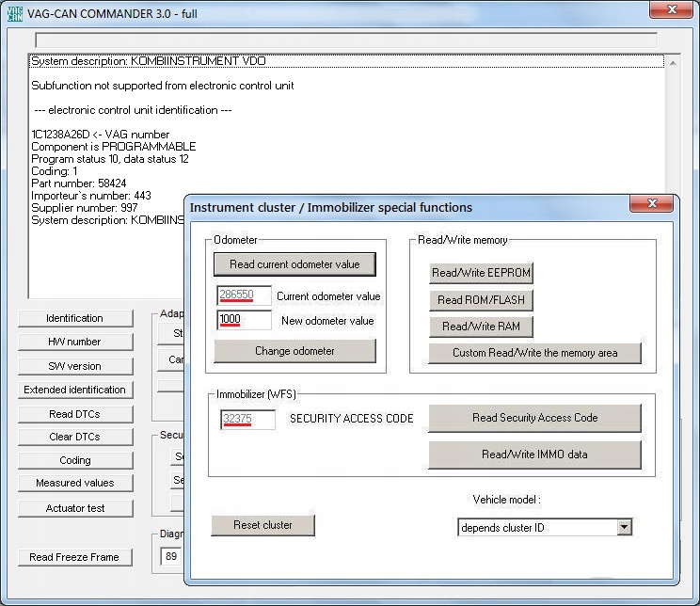Click the New odometer value field
The image size is (700, 606).
245,321
